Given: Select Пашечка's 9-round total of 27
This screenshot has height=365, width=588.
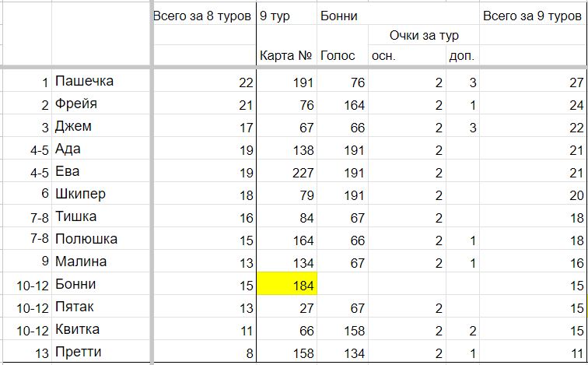Looking at the screenshot, I should (x=533, y=81).
